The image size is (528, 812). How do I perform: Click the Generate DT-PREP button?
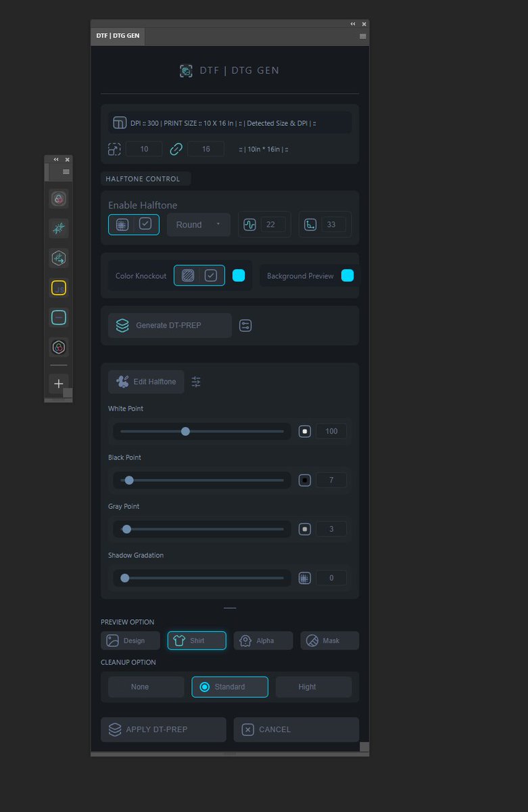pyautogui.click(x=170, y=325)
